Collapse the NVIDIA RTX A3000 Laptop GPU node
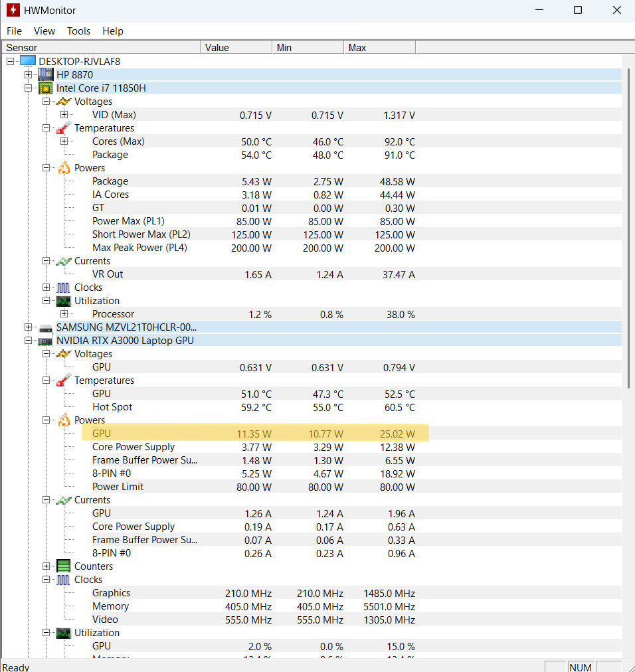 pos(29,340)
